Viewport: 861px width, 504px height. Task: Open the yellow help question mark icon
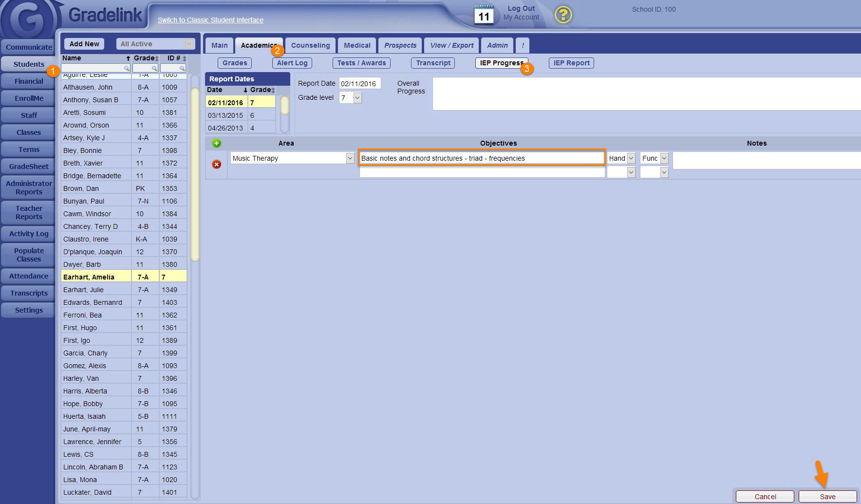(x=563, y=15)
